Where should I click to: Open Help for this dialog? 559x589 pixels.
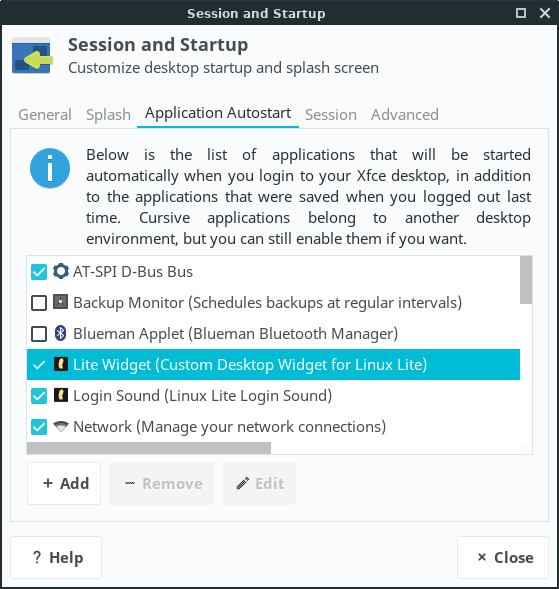(x=56, y=557)
